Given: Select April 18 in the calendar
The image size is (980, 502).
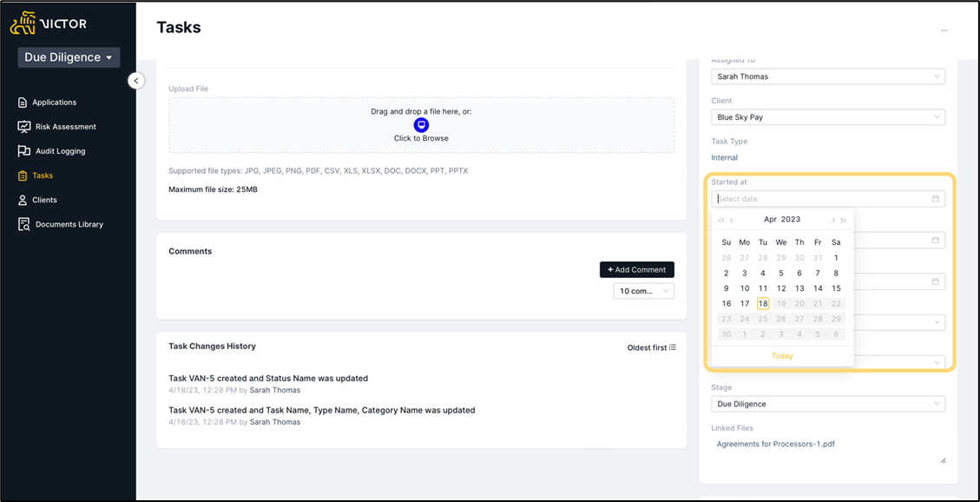Looking at the screenshot, I should coord(763,304).
